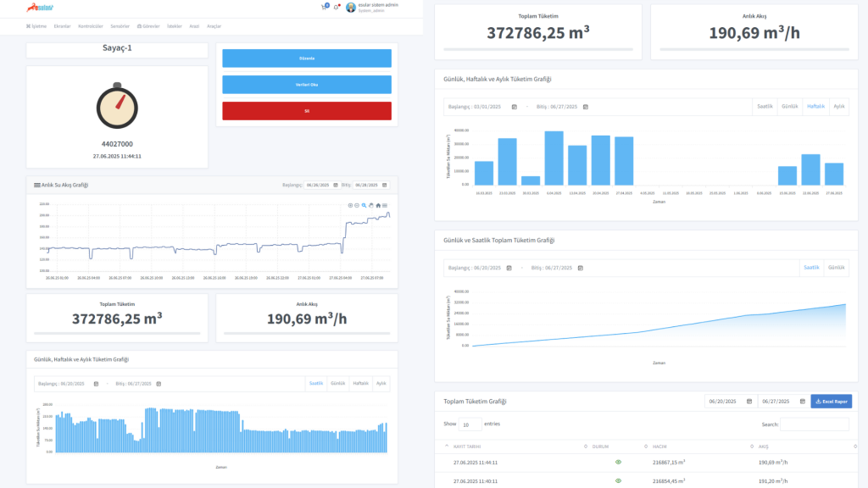868x488 pixels.
Task: Click the Verileri Oku button
Action: point(306,86)
